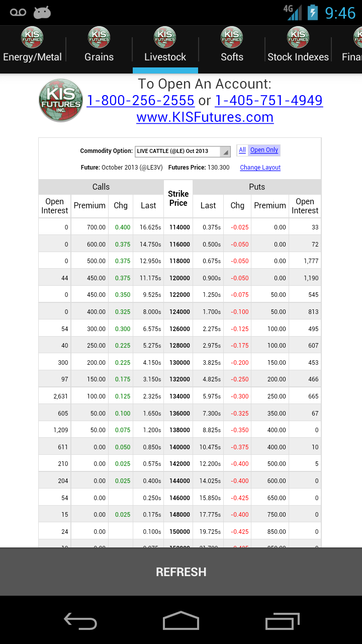
Task: Open the Commodity Option dropdown
Action: coord(183,151)
